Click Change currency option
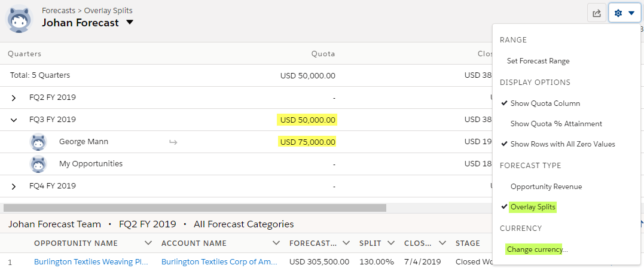644x268 pixels. (x=537, y=249)
